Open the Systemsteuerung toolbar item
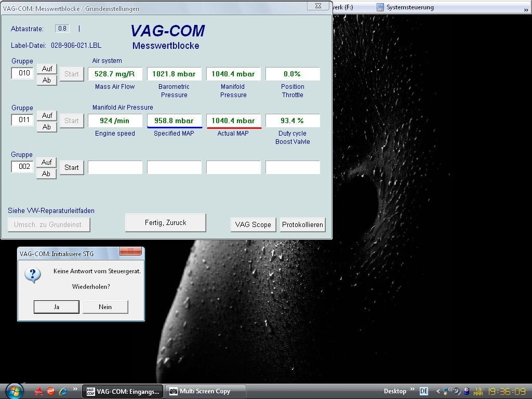 405,7
